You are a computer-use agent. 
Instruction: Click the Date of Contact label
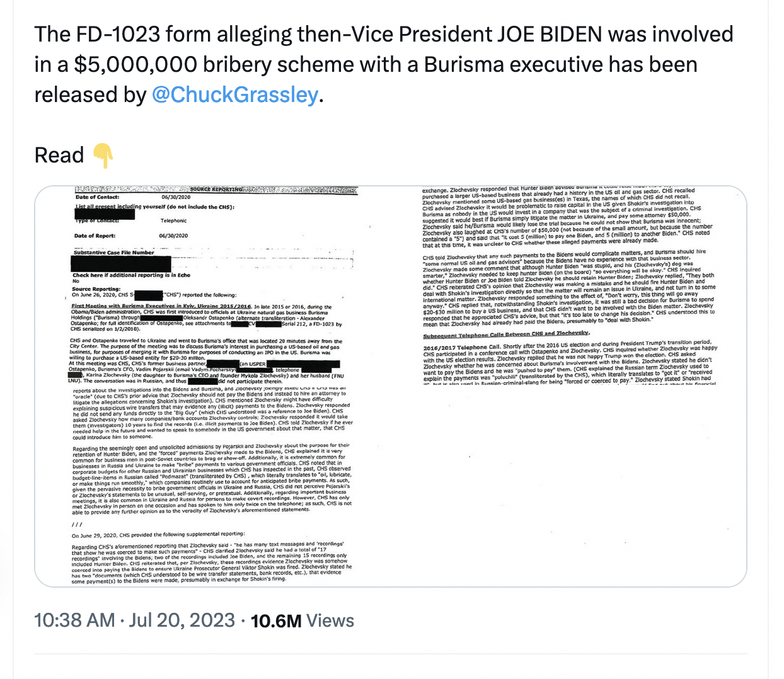(x=97, y=197)
